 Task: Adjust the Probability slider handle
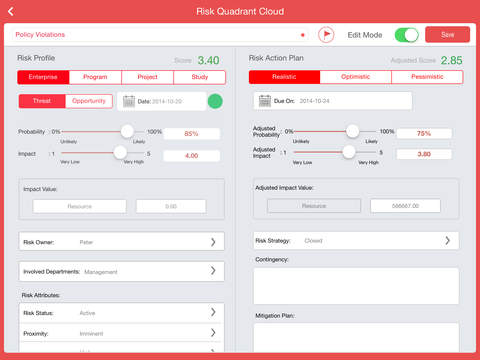[x=127, y=131]
